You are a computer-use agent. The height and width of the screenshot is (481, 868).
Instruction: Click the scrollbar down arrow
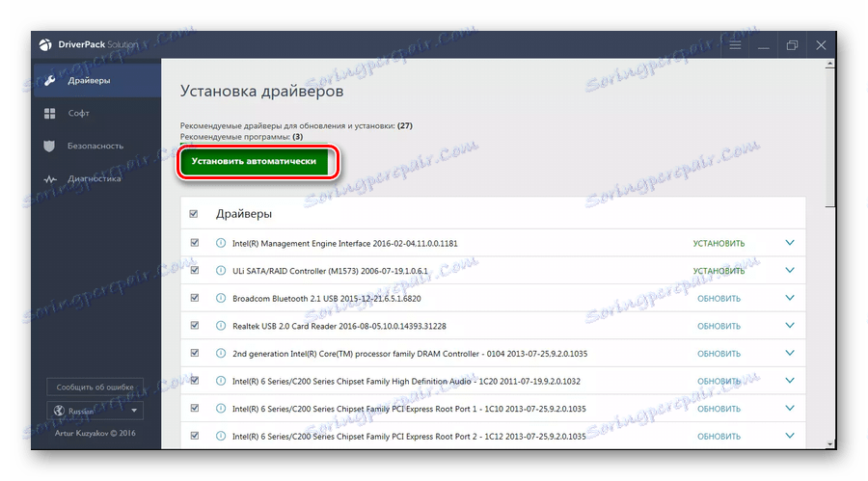(x=829, y=444)
